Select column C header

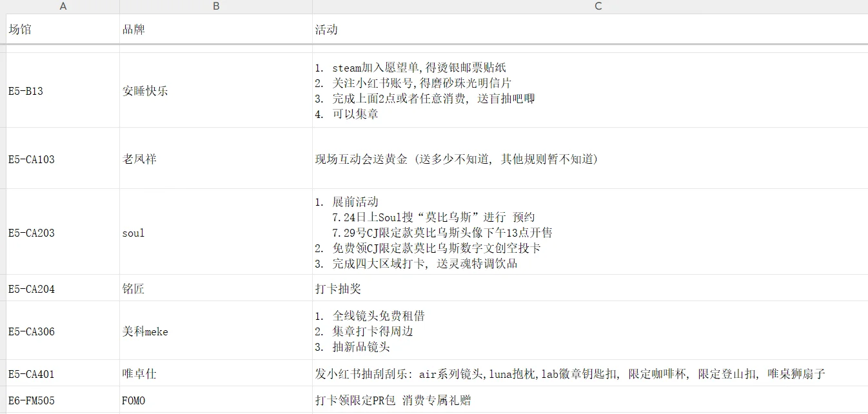[x=590, y=6]
